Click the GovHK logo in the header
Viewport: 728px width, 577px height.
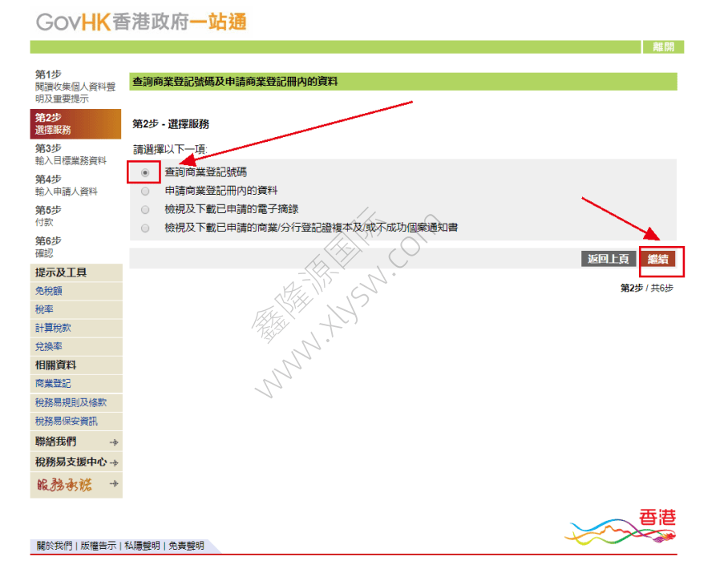[140, 22]
